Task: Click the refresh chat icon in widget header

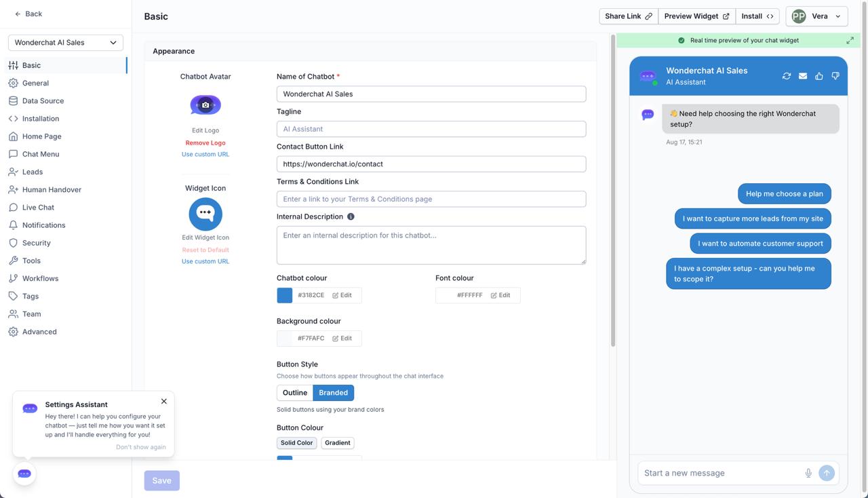Action: coord(787,76)
